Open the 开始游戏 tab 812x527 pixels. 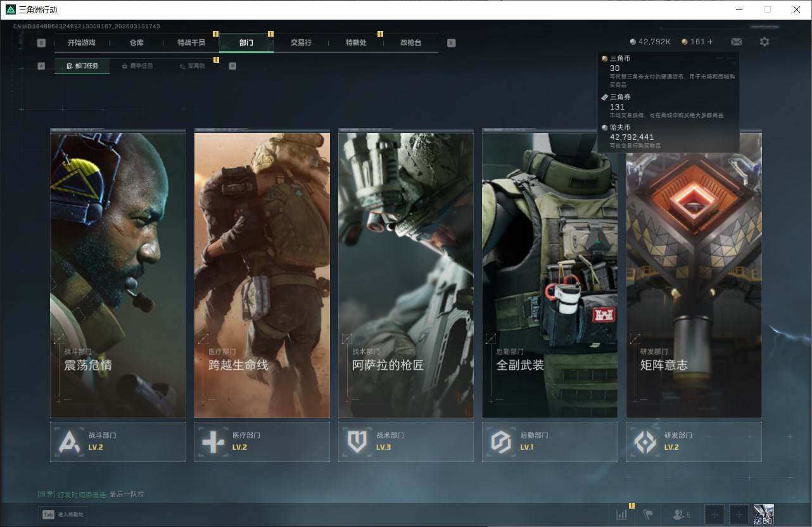click(x=82, y=42)
